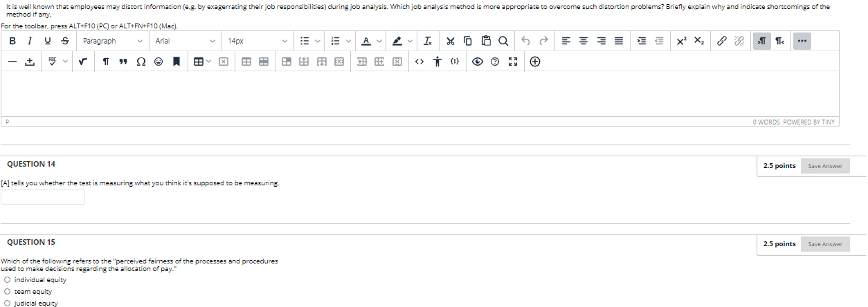Cut selected text with scissors icon
The height and width of the screenshot is (307, 868).
click(x=451, y=41)
